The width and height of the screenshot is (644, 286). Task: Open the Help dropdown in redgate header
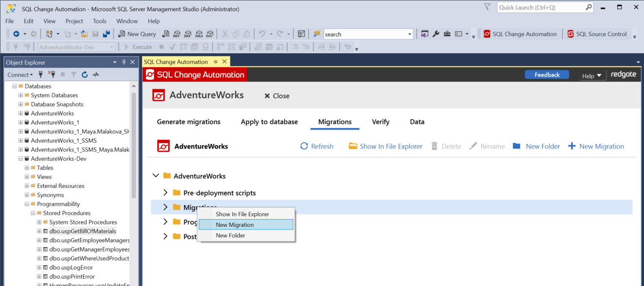pyautogui.click(x=592, y=75)
